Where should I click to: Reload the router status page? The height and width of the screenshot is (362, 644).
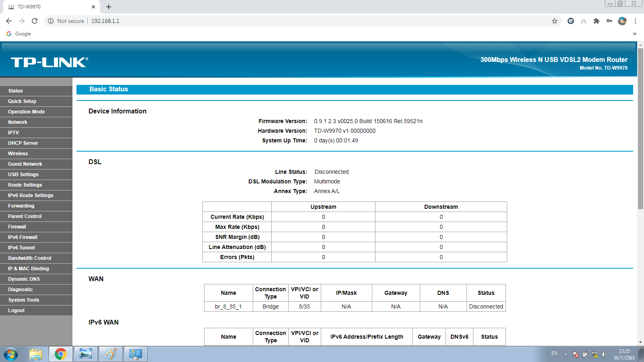[x=35, y=21]
